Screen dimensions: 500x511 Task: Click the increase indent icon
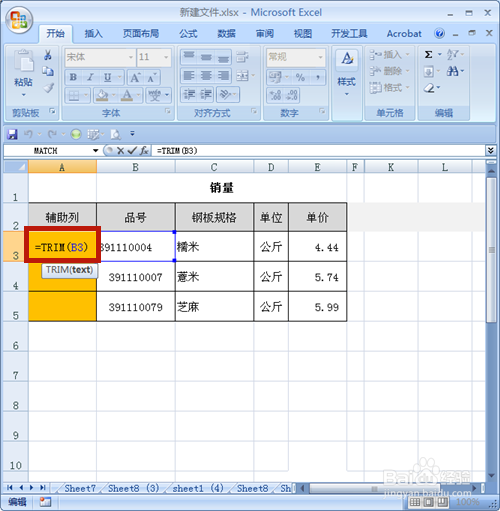206,95
